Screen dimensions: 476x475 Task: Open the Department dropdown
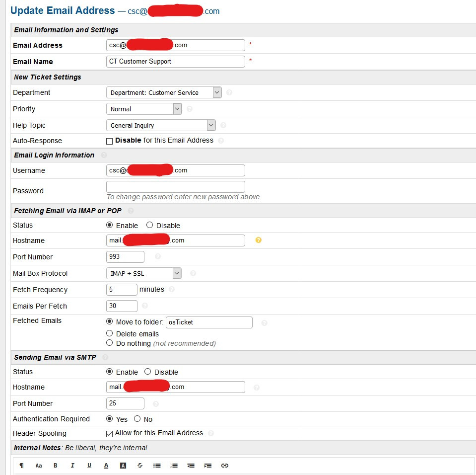pyautogui.click(x=164, y=92)
